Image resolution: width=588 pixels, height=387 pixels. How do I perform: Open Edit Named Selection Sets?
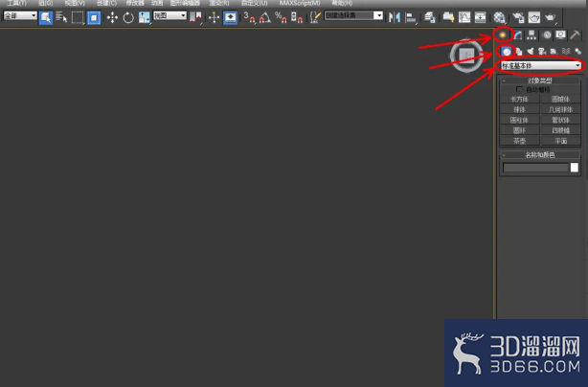(x=316, y=17)
